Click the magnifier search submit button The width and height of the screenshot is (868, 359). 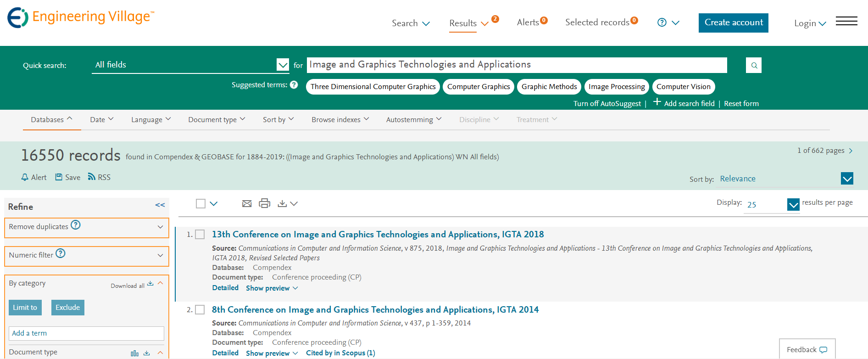coord(754,65)
